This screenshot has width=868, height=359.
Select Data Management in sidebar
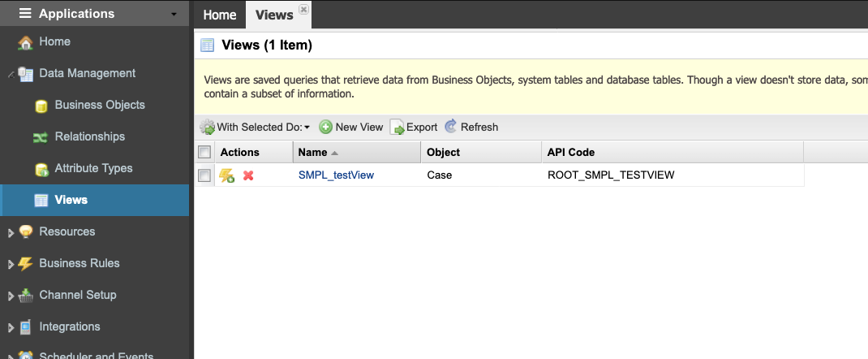point(87,73)
